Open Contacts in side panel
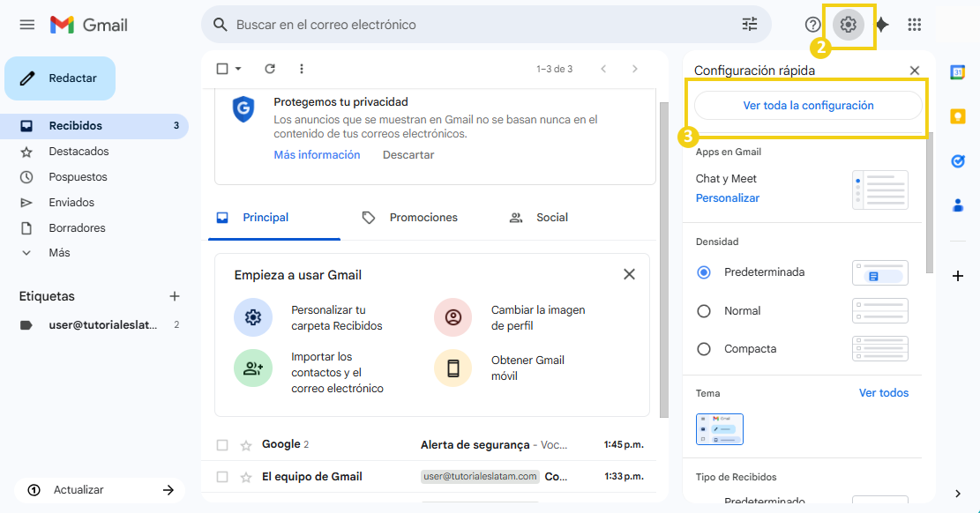 (957, 205)
